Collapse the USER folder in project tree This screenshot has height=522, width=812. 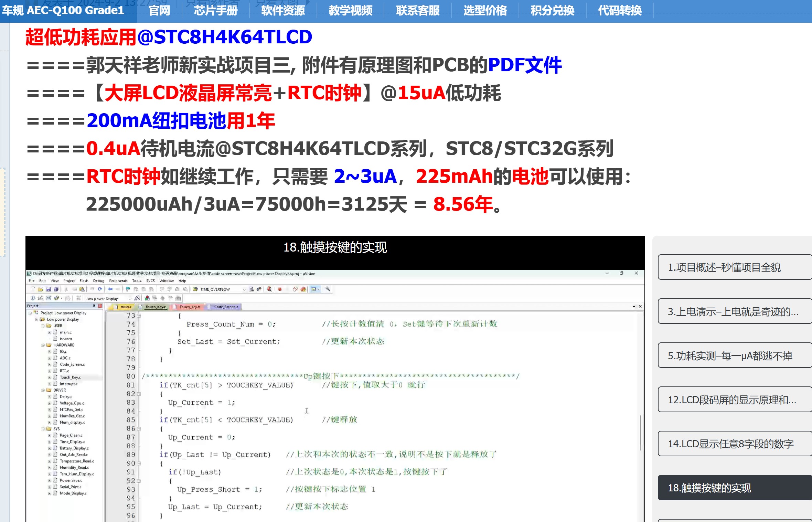tap(43, 326)
